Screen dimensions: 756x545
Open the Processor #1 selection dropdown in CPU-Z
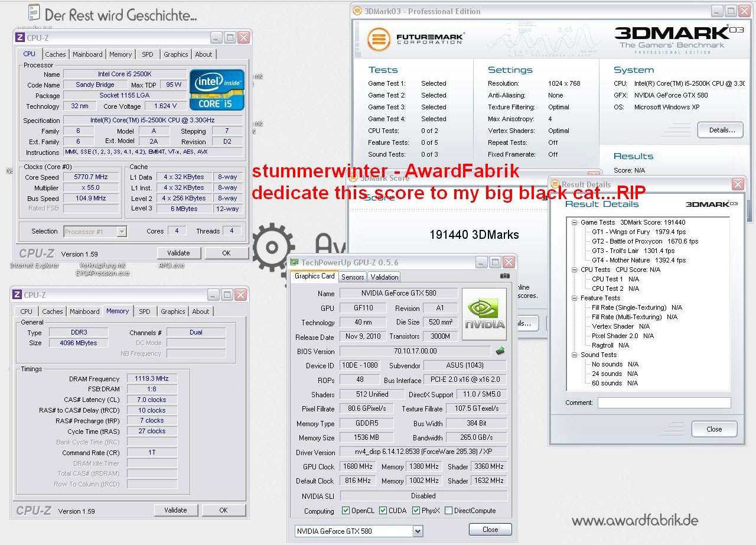(x=122, y=232)
